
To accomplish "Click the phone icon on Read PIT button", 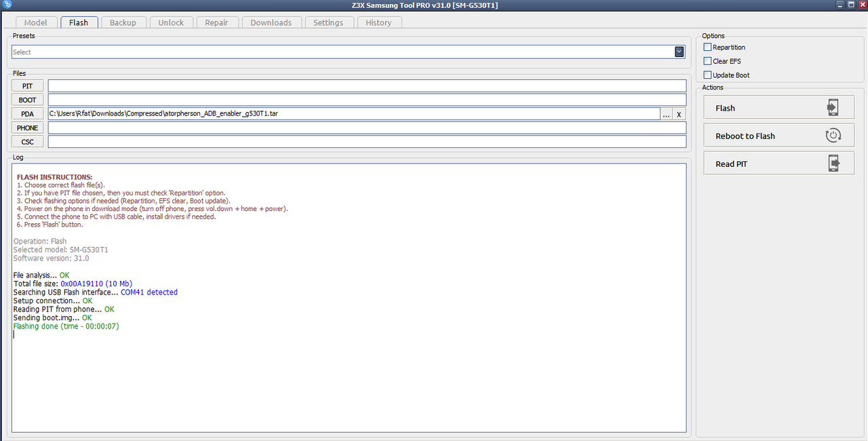I will [833, 164].
